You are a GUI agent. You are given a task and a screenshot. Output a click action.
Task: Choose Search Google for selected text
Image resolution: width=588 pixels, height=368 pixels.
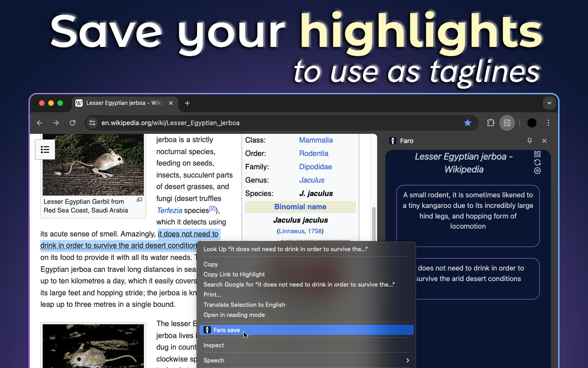tap(306, 284)
